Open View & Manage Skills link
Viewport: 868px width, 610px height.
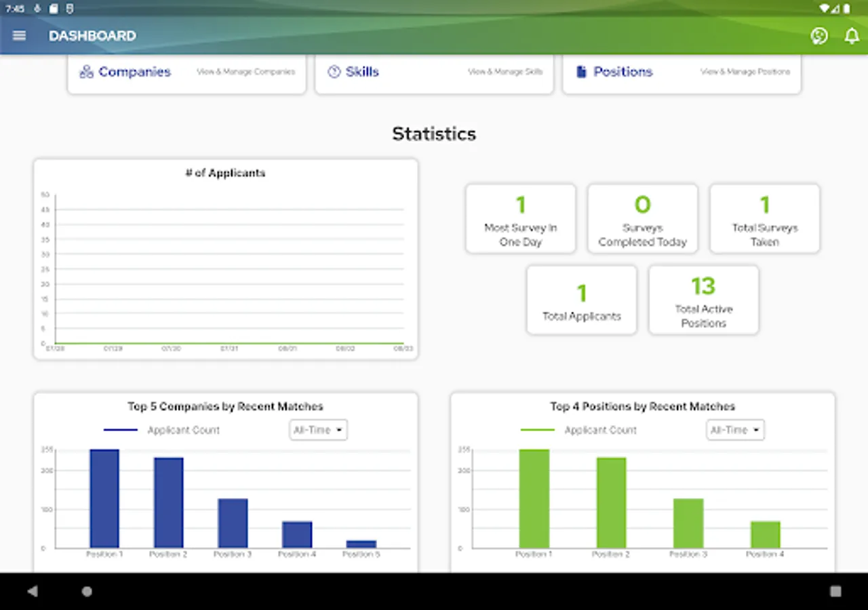point(505,72)
